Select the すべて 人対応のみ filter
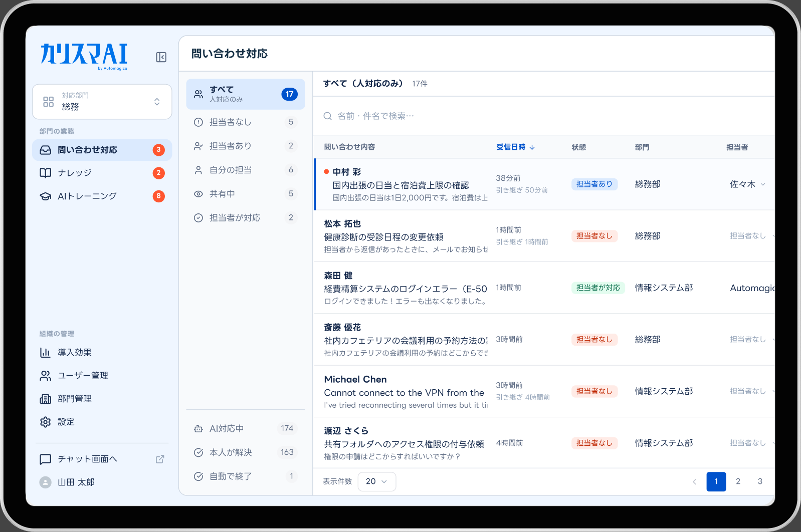Viewport: 801px width, 532px height. point(246,94)
